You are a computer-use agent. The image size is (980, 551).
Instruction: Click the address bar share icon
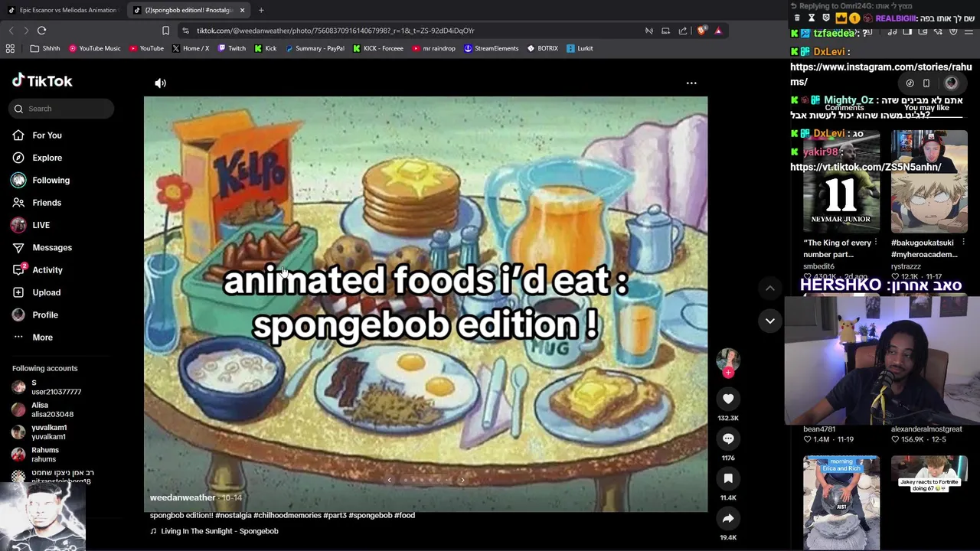coord(683,31)
